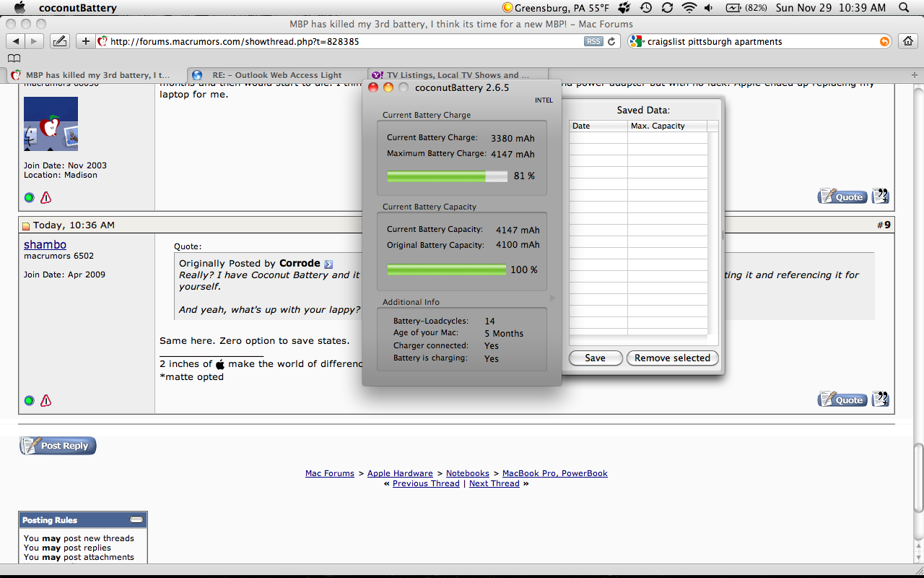View Corrode's original post via arrow icon
924x578 pixels.
pyautogui.click(x=328, y=264)
